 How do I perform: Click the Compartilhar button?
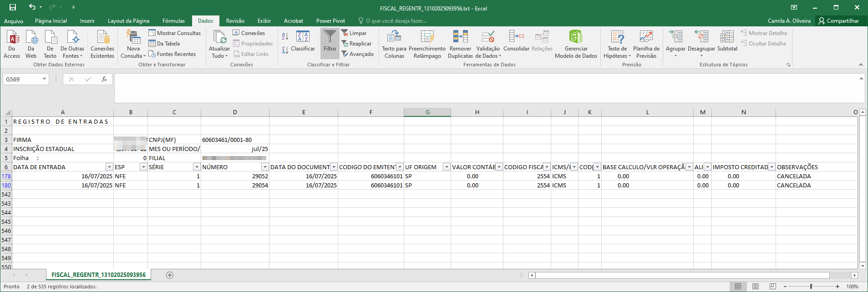point(838,21)
